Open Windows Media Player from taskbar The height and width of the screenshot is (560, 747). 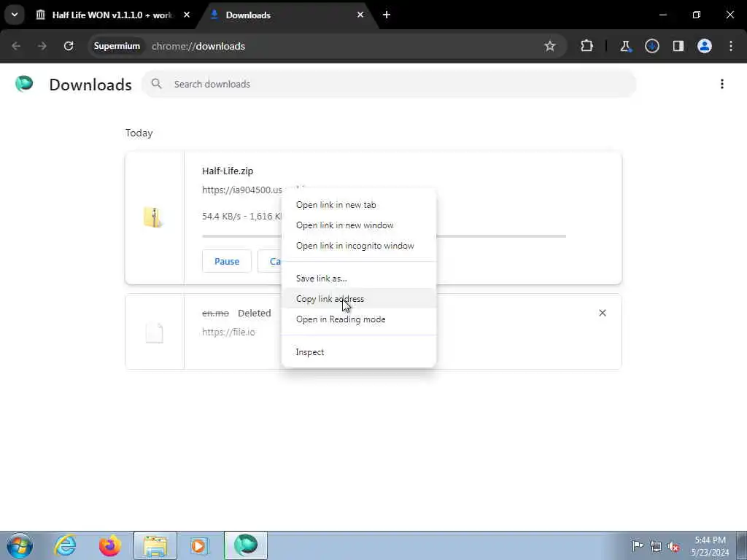[200, 545]
